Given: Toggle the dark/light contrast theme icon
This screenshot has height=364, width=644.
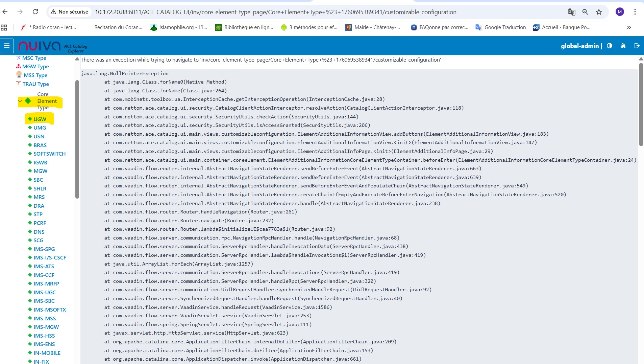Looking at the screenshot, I should [609, 46].
